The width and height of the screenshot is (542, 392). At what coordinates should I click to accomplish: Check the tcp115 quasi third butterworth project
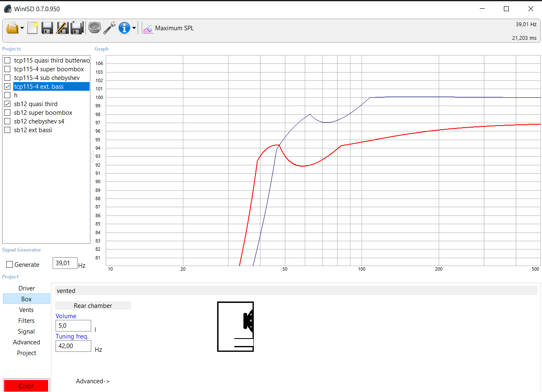click(x=7, y=60)
